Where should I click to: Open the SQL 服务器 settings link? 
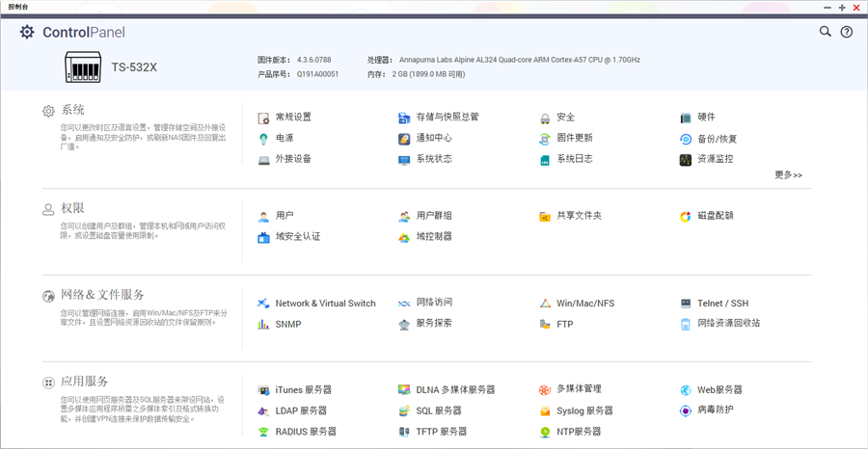coord(439,410)
